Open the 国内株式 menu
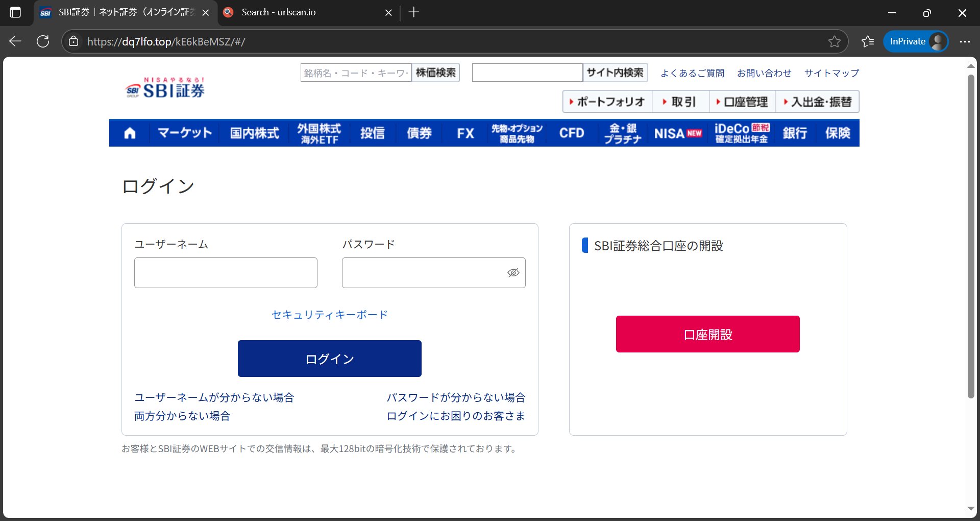The width and height of the screenshot is (980, 521). click(255, 133)
